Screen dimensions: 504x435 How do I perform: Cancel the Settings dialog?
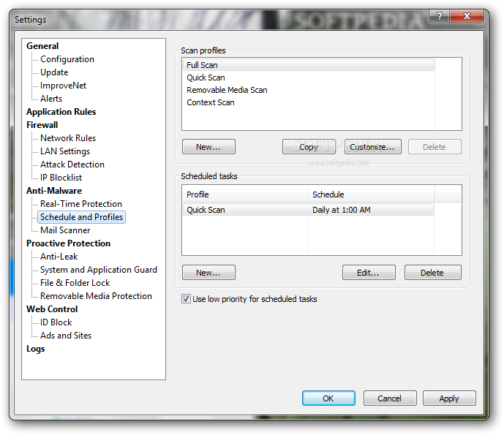coord(390,398)
